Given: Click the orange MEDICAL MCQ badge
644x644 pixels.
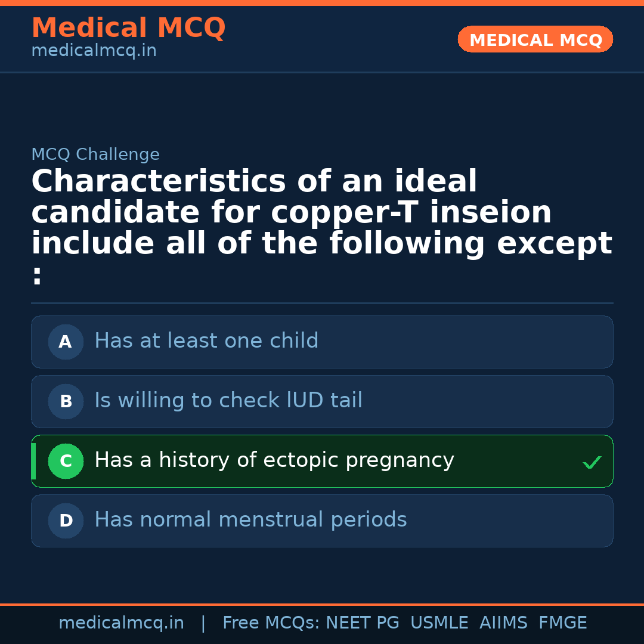Looking at the screenshot, I should point(535,40).
